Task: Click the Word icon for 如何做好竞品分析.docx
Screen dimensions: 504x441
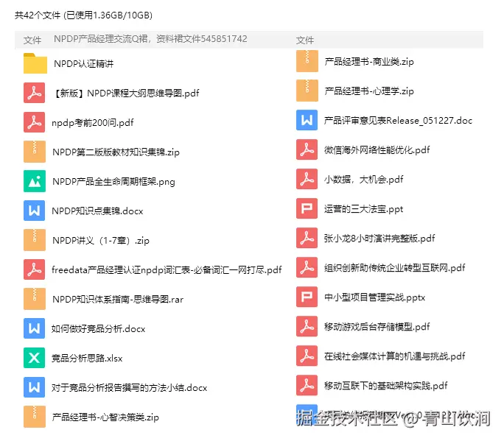Action: pos(35,328)
